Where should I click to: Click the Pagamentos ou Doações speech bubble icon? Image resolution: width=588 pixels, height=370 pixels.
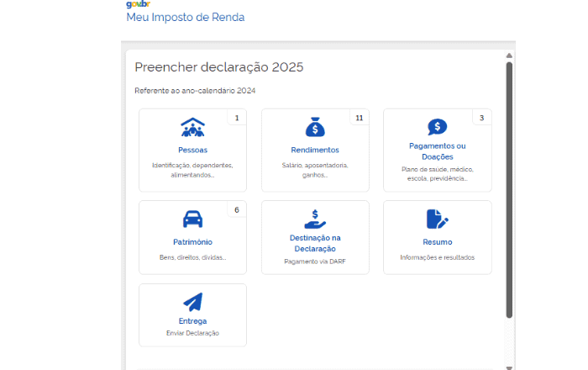pyautogui.click(x=437, y=127)
